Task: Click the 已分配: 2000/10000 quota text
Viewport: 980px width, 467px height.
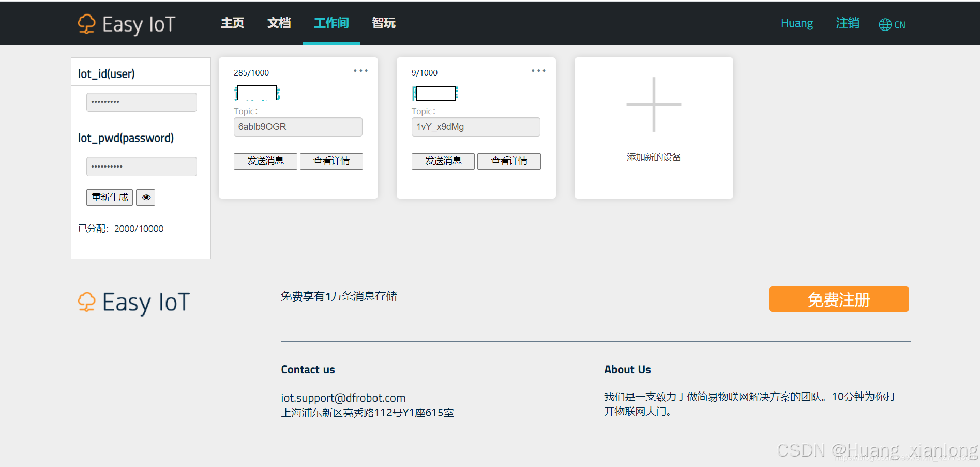Action: (121, 229)
